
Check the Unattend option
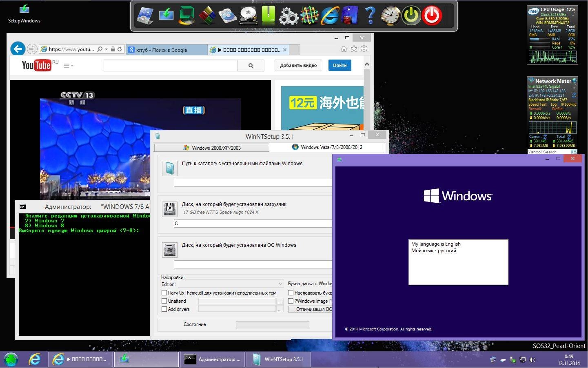click(164, 301)
